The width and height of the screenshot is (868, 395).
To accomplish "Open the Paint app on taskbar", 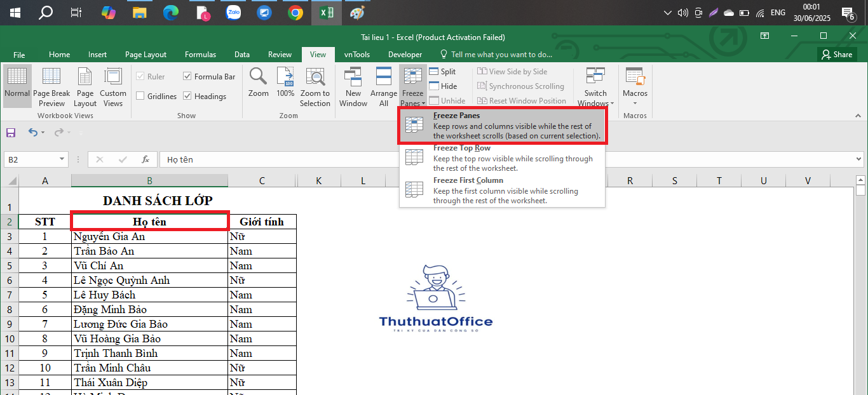I will click(357, 12).
